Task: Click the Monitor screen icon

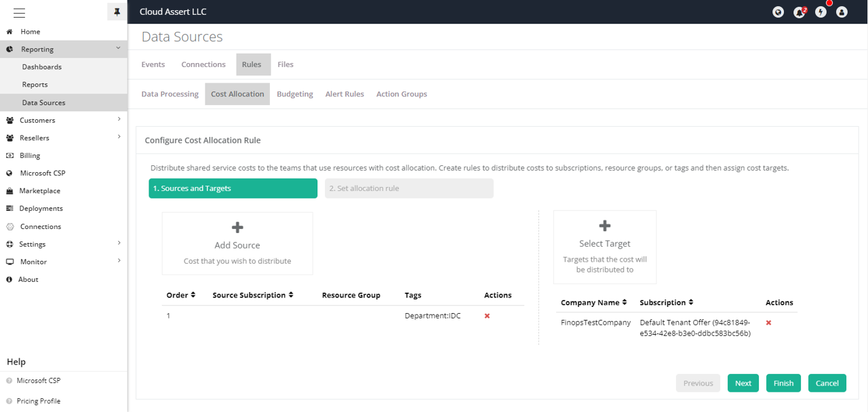Action: click(9, 262)
